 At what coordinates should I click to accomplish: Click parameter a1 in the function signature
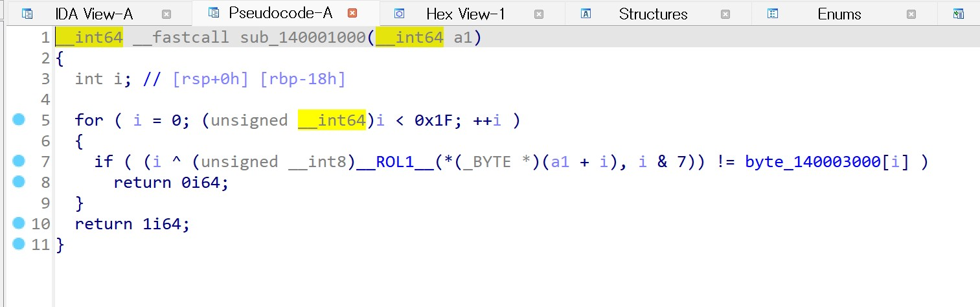(x=463, y=38)
